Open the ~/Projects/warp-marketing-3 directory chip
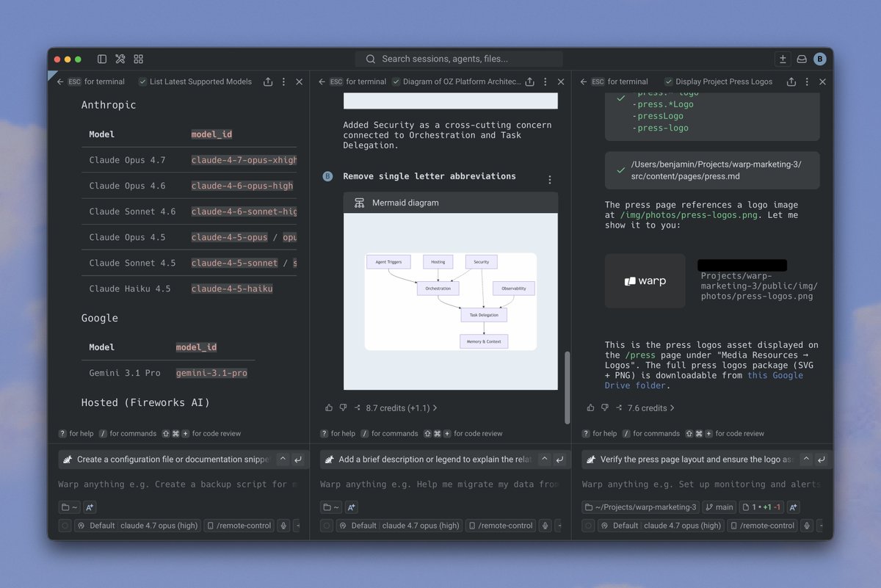This screenshot has width=881, height=588. pyautogui.click(x=640, y=507)
